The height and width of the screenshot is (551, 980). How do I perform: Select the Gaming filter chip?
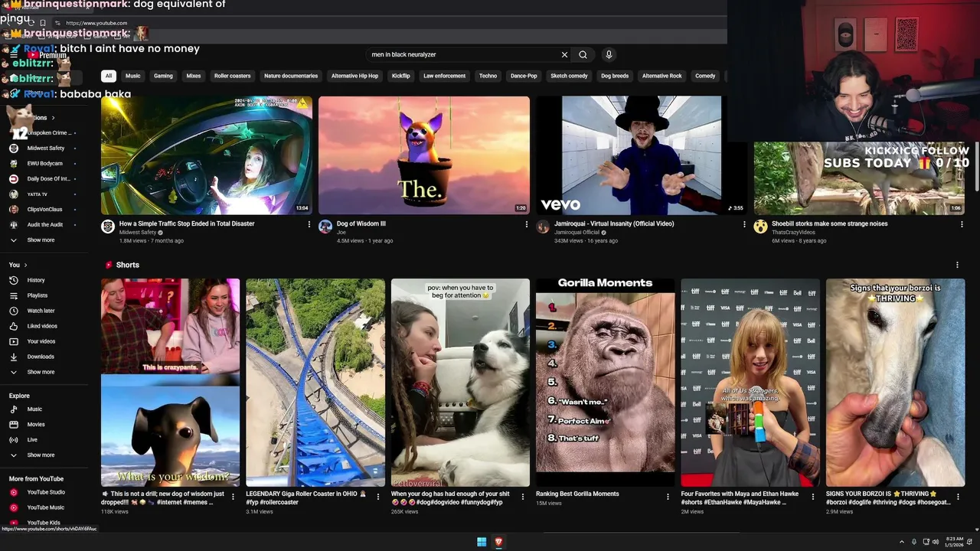tap(163, 76)
